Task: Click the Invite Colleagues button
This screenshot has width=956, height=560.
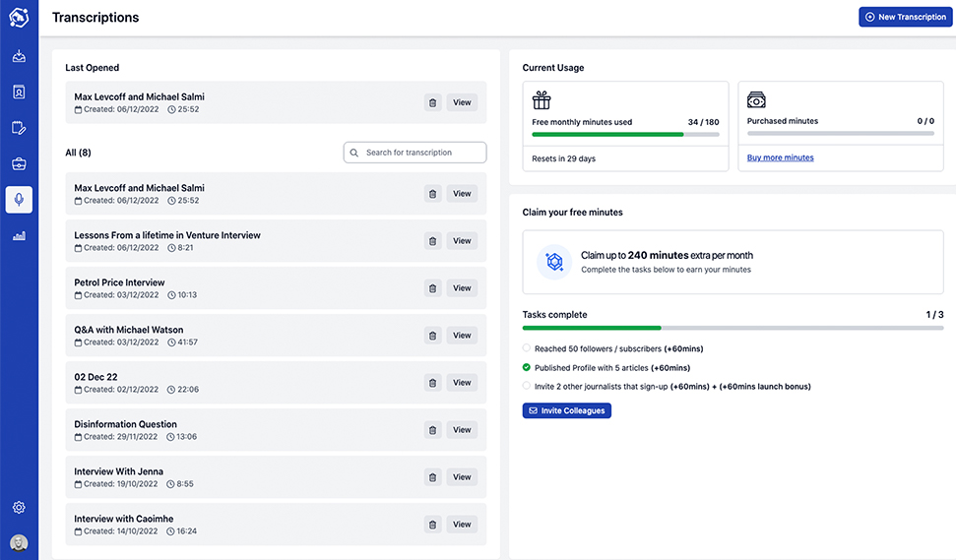Action: point(566,410)
